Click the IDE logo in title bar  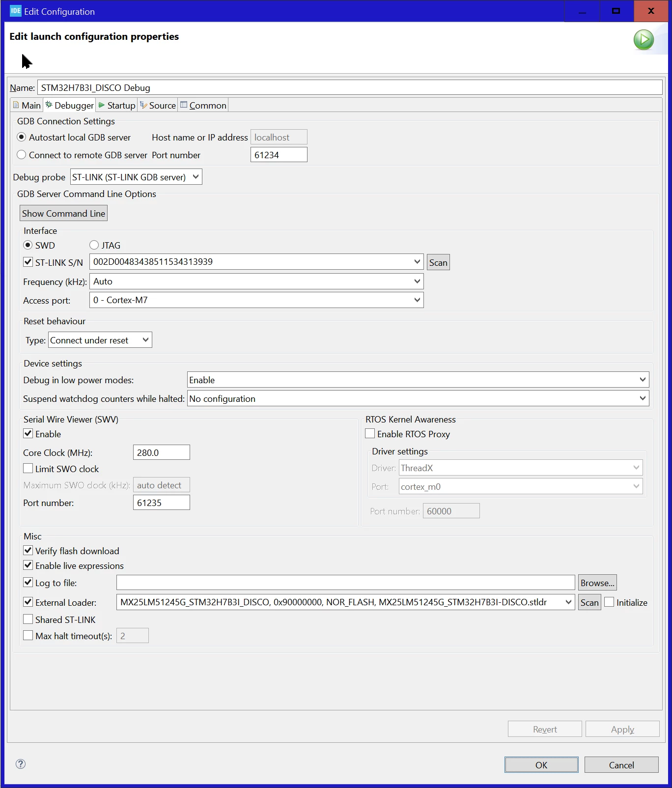pos(16,11)
